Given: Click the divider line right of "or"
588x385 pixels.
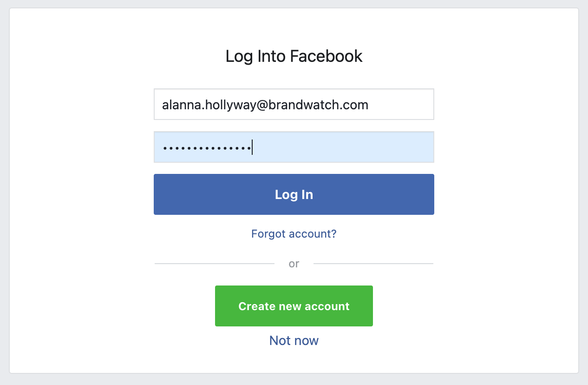Looking at the screenshot, I should (x=373, y=264).
